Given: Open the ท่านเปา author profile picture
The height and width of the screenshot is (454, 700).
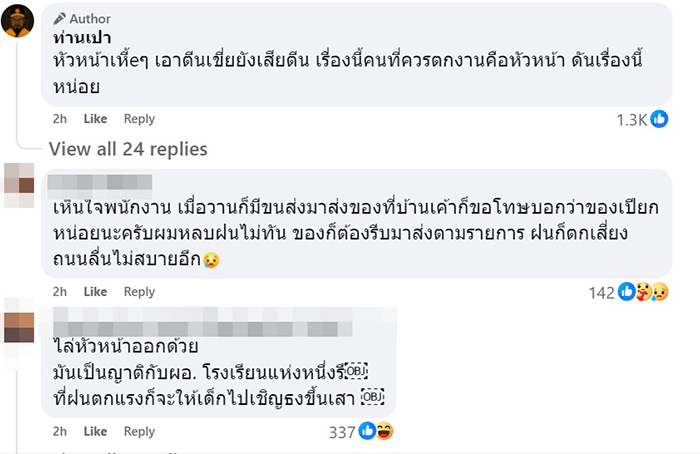Looking at the screenshot, I should 18,20.
